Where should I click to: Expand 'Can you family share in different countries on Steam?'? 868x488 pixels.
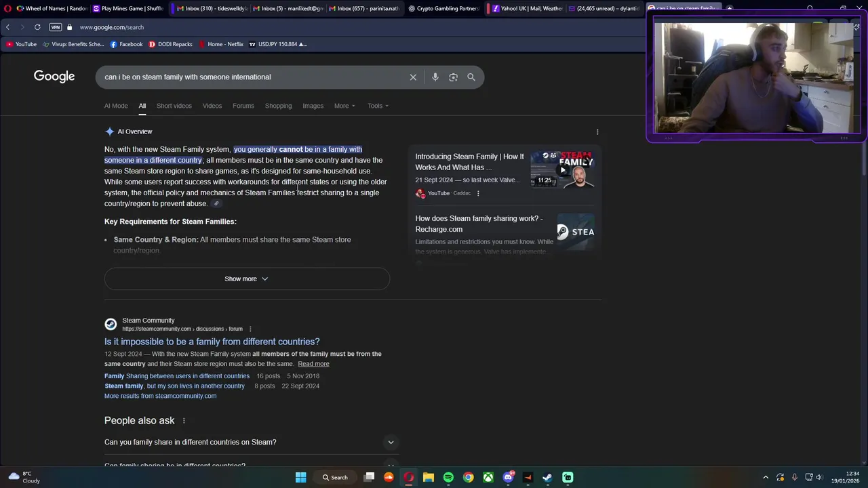coord(251,442)
